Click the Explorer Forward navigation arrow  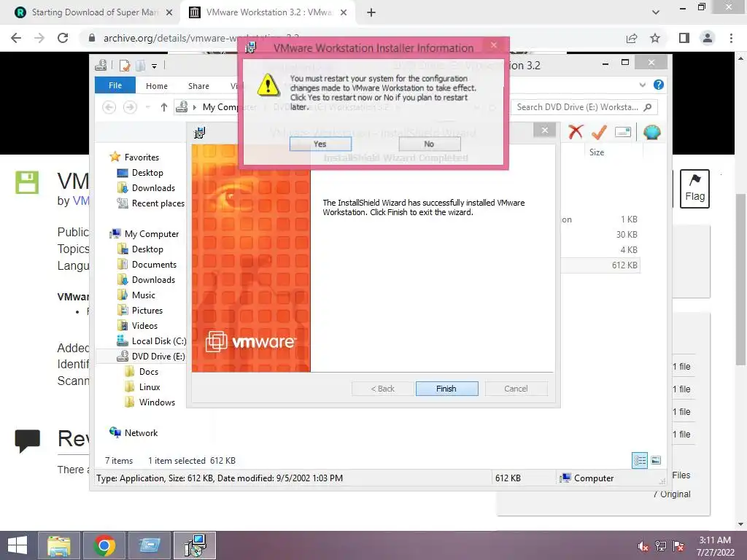coord(130,107)
